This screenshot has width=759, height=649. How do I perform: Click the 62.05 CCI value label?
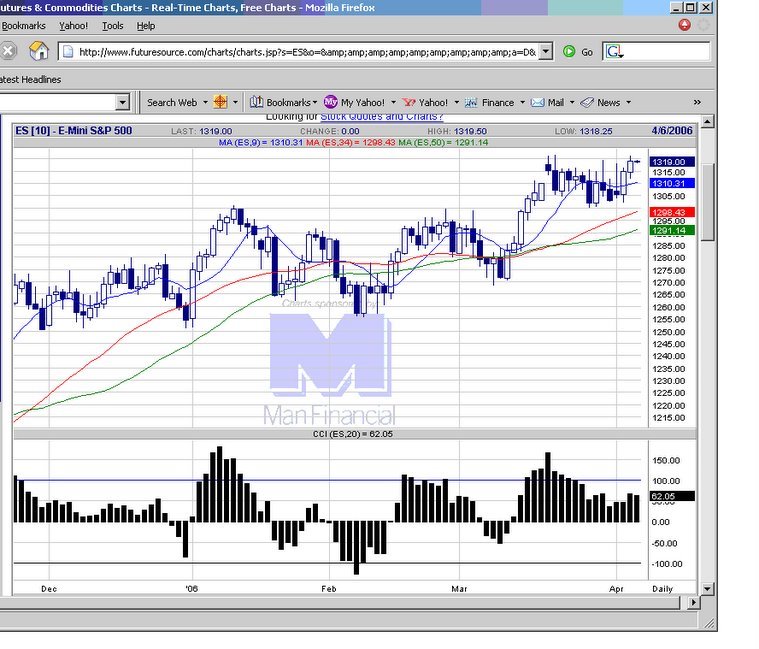[x=672, y=496]
